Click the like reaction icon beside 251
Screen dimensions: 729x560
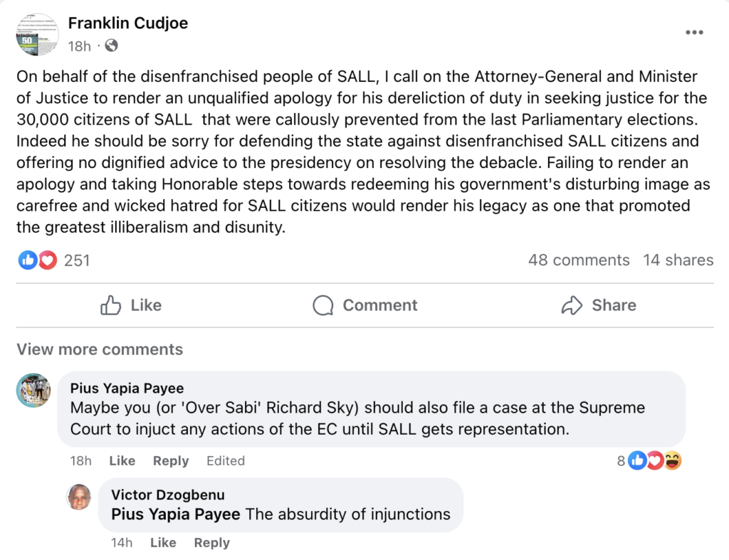(x=28, y=260)
